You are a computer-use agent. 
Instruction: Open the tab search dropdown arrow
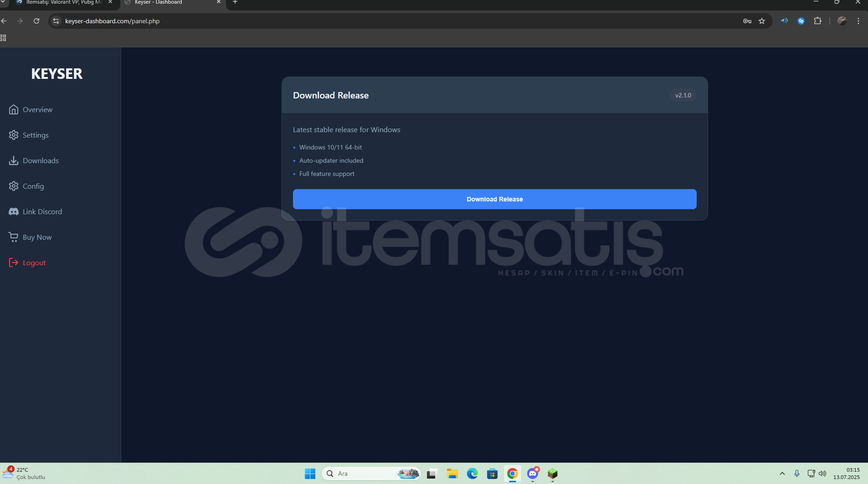click(3, 2)
